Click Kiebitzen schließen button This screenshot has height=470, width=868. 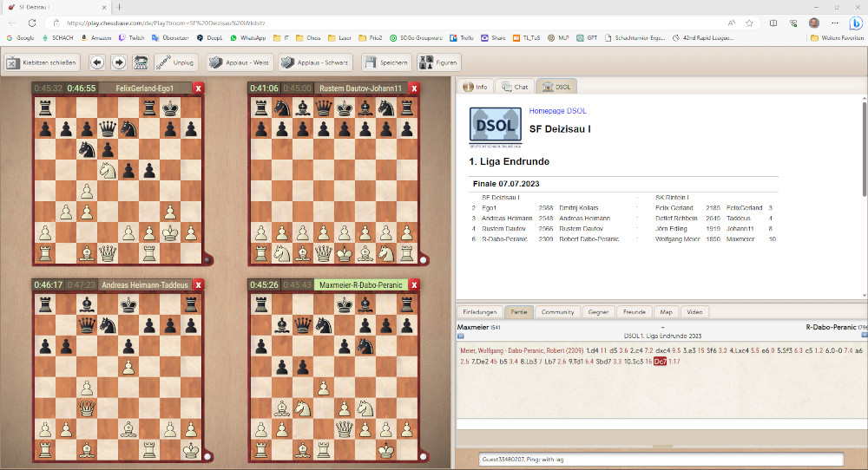click(43, 62)
